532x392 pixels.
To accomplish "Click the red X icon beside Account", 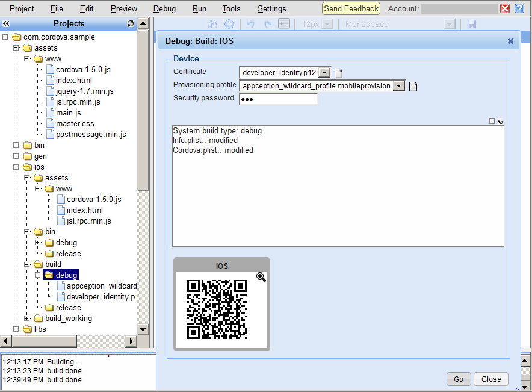I will click(505, 8).
